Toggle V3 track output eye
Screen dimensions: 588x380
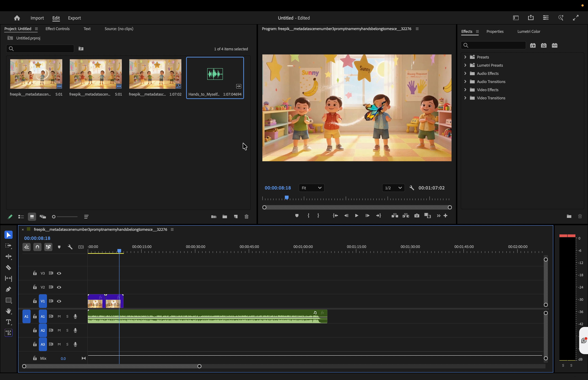click(x=59, y=273)
